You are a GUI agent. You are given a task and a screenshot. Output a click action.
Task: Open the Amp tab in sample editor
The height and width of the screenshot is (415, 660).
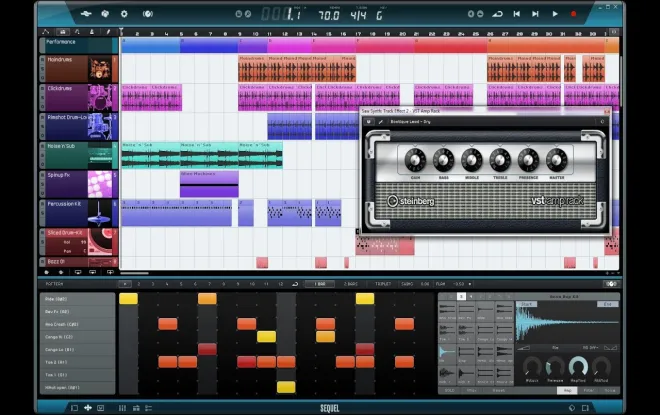click(x=567, y=391)
